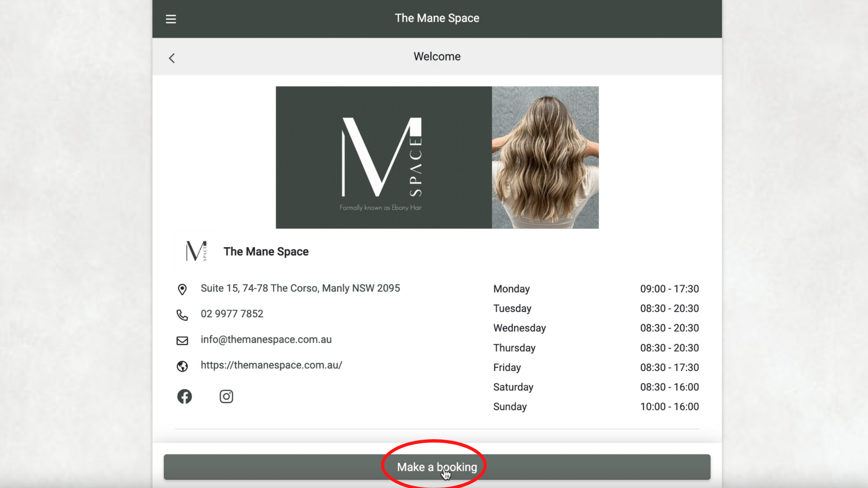Image resolution: width=868 pixels, height=488 pixels.
Task: Click the phone handset icon
Action: pos(182,315)
